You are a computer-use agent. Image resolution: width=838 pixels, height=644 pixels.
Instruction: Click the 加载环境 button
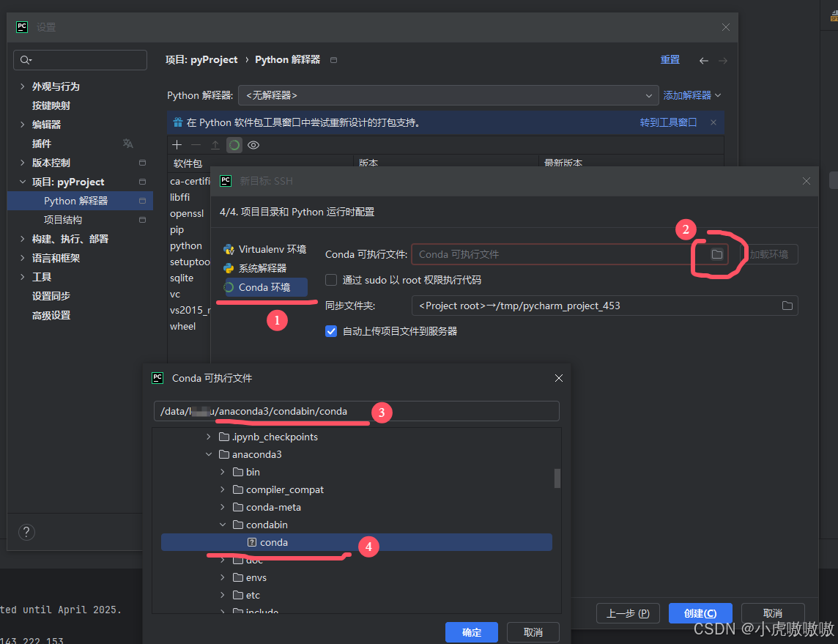(x=769, y=254)
